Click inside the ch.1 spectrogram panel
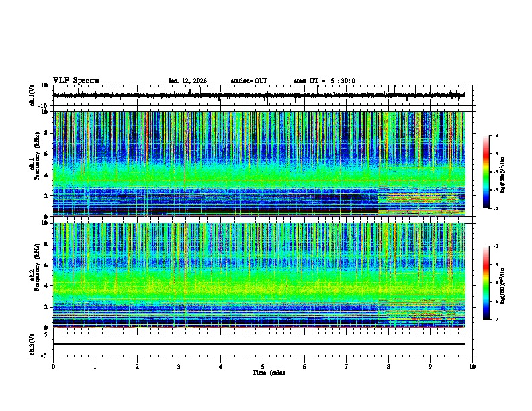The width and height of the screenshot is (532, 411). [x=259, y=164]
